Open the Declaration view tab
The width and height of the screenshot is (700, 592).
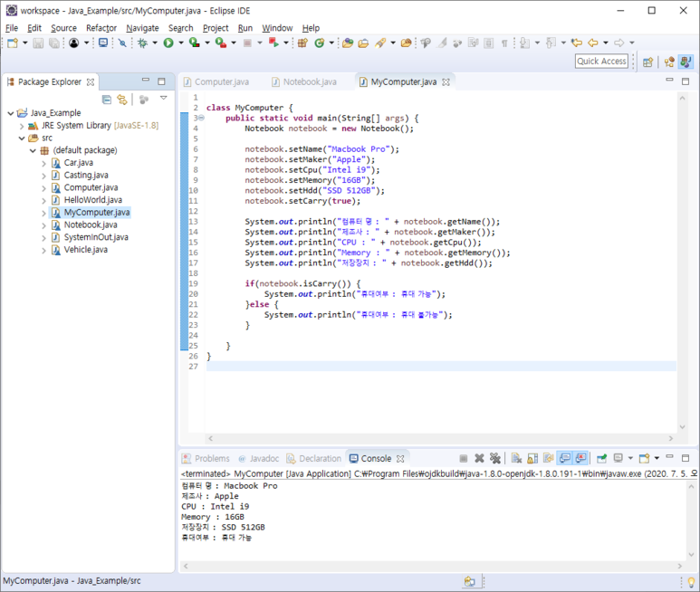click(314, 459)
